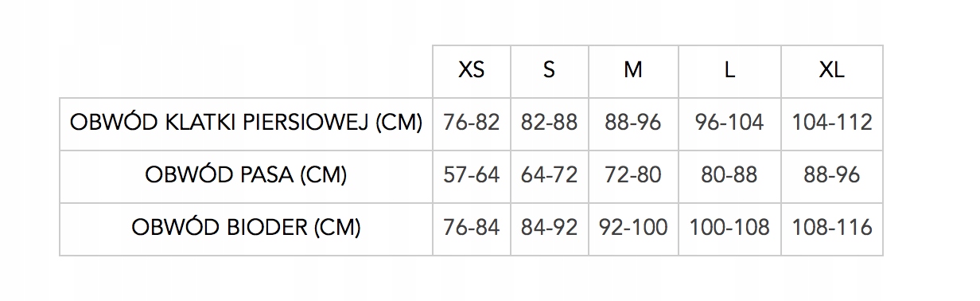Select the OBWÓD BIODER (CM) row label

(x=247, y=228)
